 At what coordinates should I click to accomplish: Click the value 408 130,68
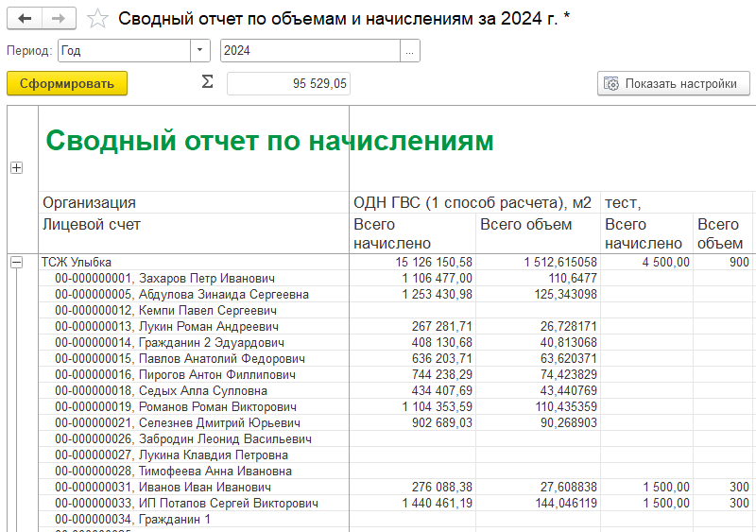point(412,342)
